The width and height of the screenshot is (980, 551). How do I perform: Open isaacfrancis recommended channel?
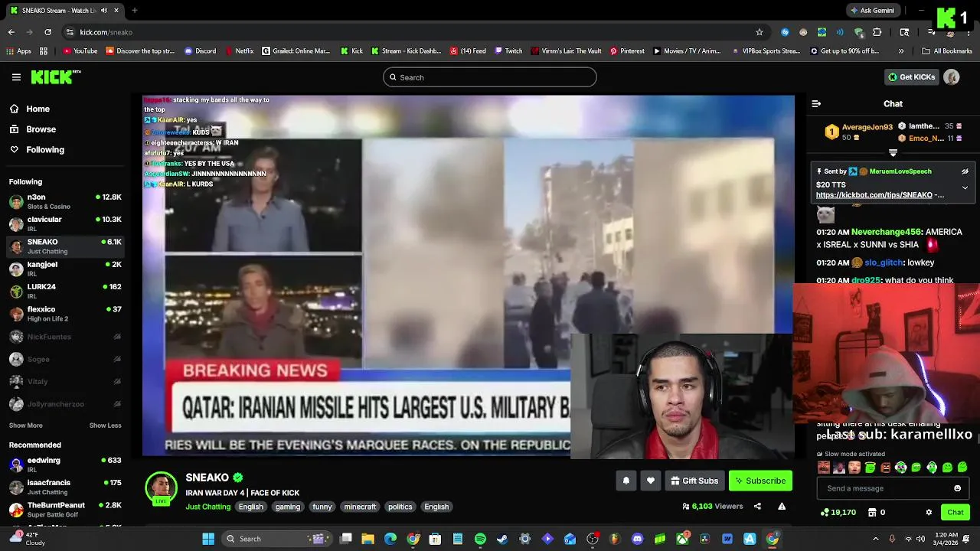coord(65,487)
